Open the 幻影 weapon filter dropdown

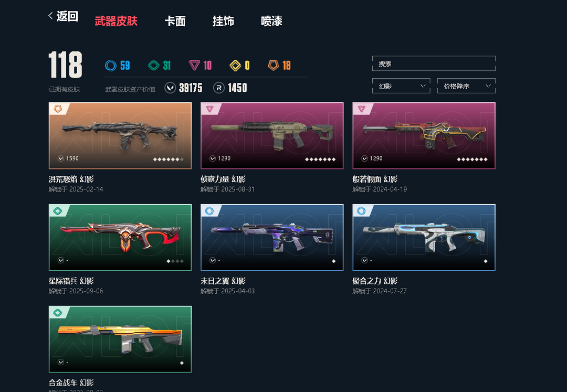click(401, 86)
